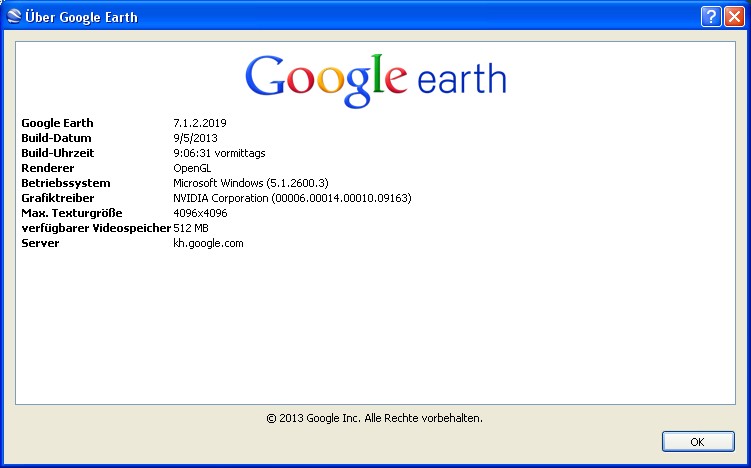The image size is (751, 468).
Task: Click the Über Google Earth title text
Action: point(81,17)
